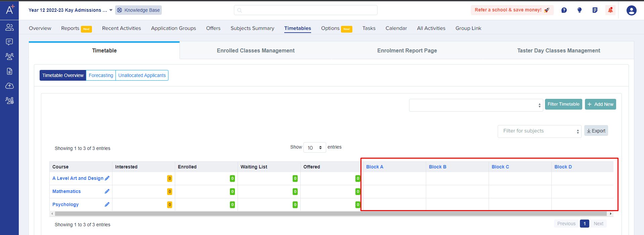Open the Calendar menu item
The width and height of the screenshot is (644, 235).
tap(396, 28)
